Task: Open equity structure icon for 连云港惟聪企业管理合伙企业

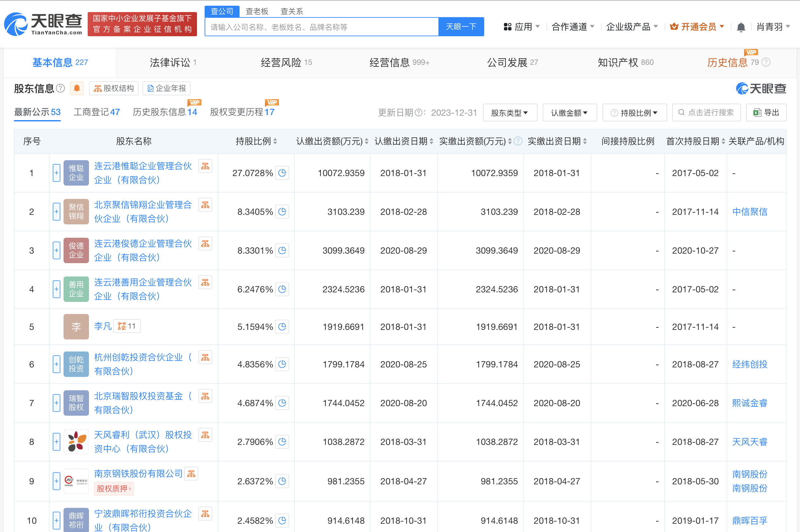Action: [x=205, y=166]
